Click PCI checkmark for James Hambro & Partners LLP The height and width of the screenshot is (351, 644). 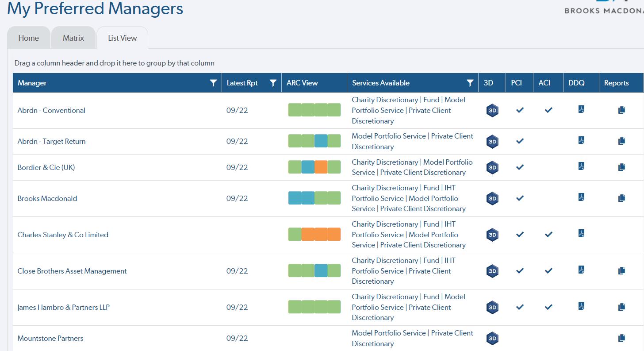point(520,307)
